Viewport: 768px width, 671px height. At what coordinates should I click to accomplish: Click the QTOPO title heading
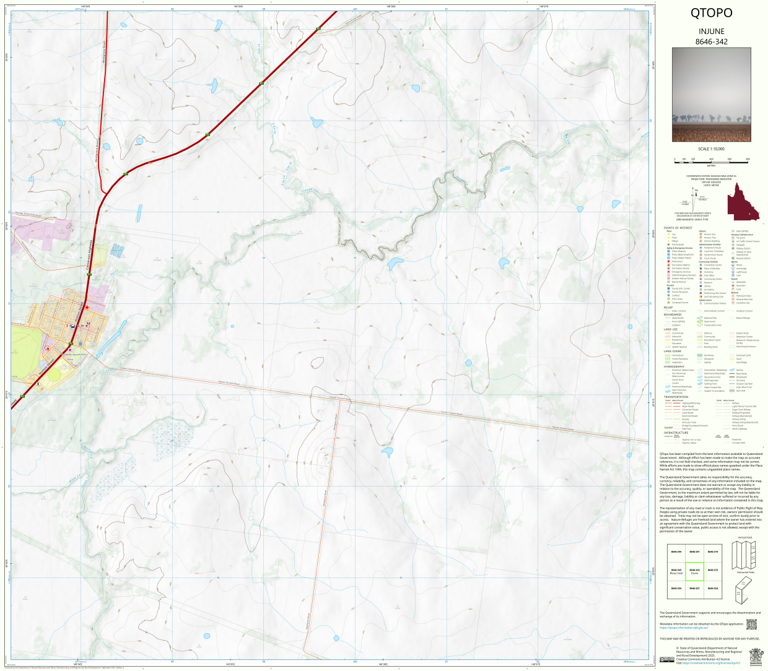[711, 13]
